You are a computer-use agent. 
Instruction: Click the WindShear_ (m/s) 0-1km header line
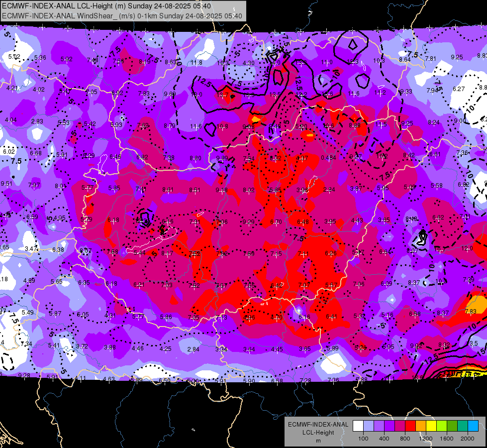coord(122,16)
